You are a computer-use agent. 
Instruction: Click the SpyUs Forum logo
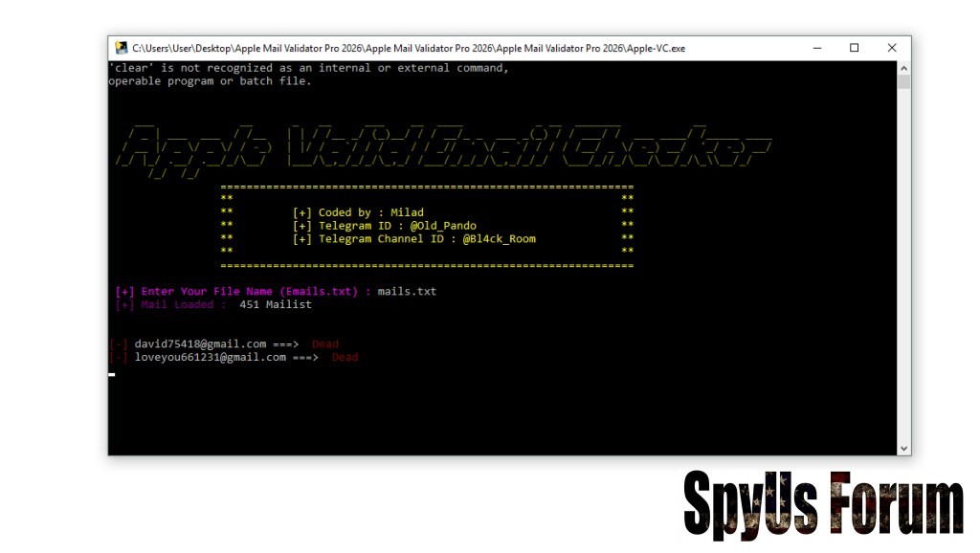823,504
